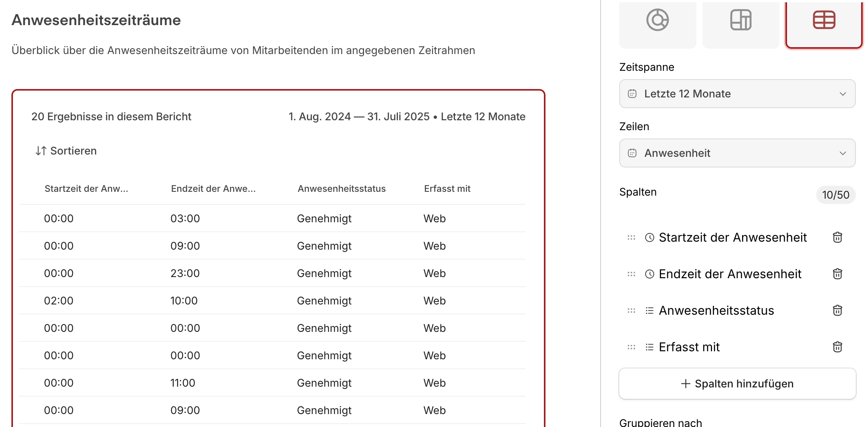Delete the Startzeit der Anwesenheit column
The width and height of the screenshot is (868, 427).
(x=837, y=237)
